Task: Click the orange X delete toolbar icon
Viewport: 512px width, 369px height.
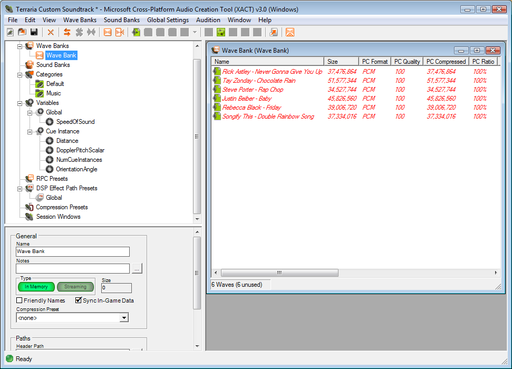Action: click(x=51, y=32)
